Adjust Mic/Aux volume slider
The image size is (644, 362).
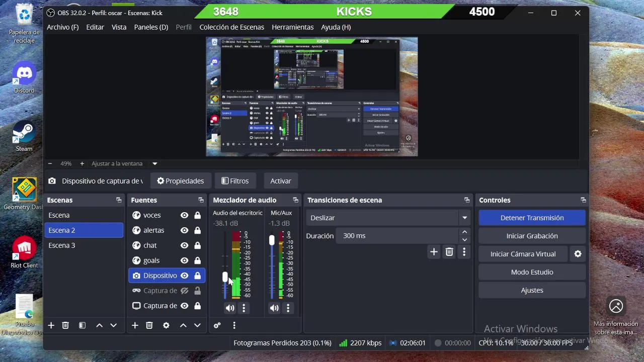[x=272, y=240]
